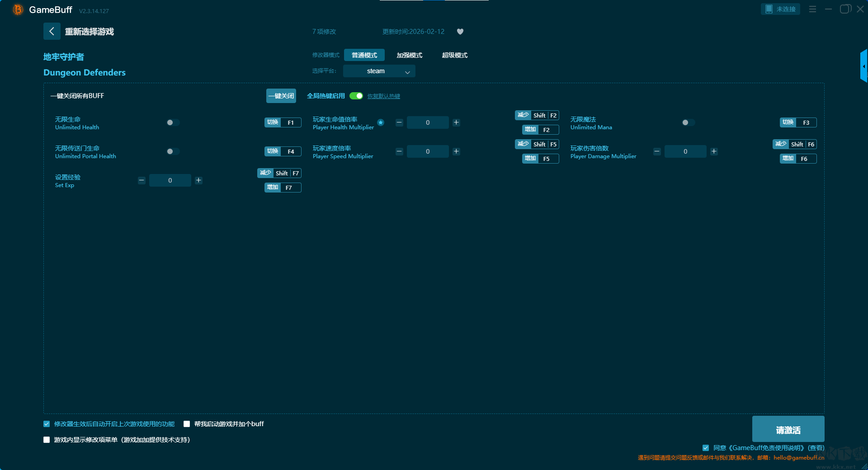
Task: Select 超级模式 super mode tab
Action: (x=454, y=55)
